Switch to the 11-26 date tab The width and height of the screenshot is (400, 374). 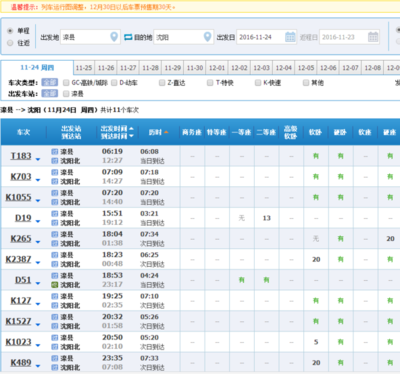tap(106, 68)
